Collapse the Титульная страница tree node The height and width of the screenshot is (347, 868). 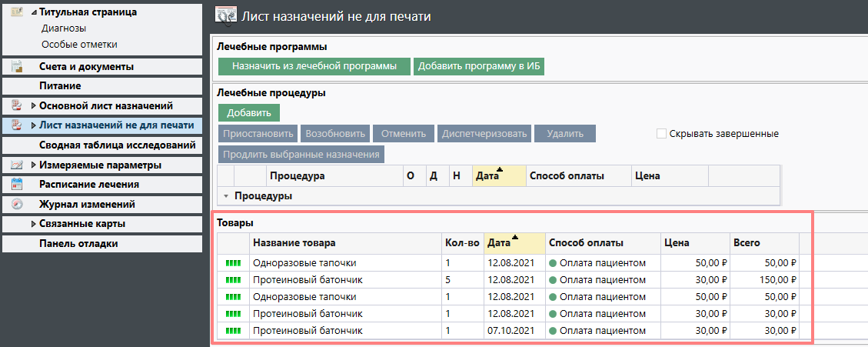(33, 12)
